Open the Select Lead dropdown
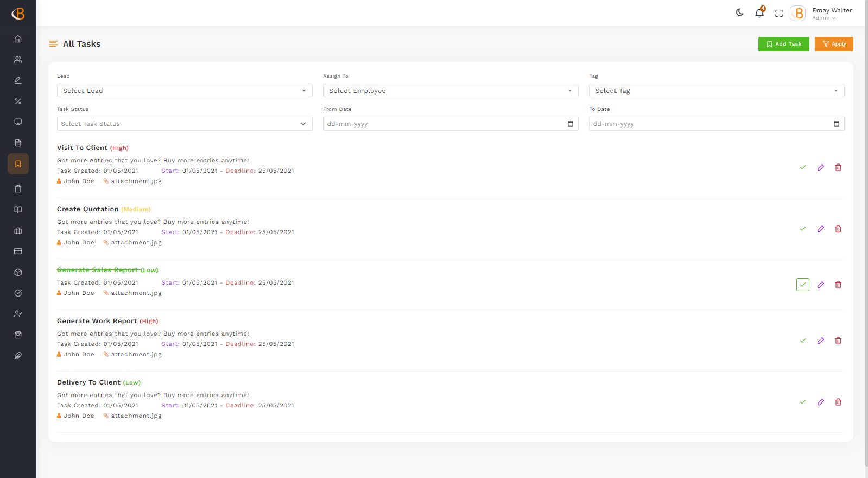This screenshot has height=478, width=868. tap(185, 91)
